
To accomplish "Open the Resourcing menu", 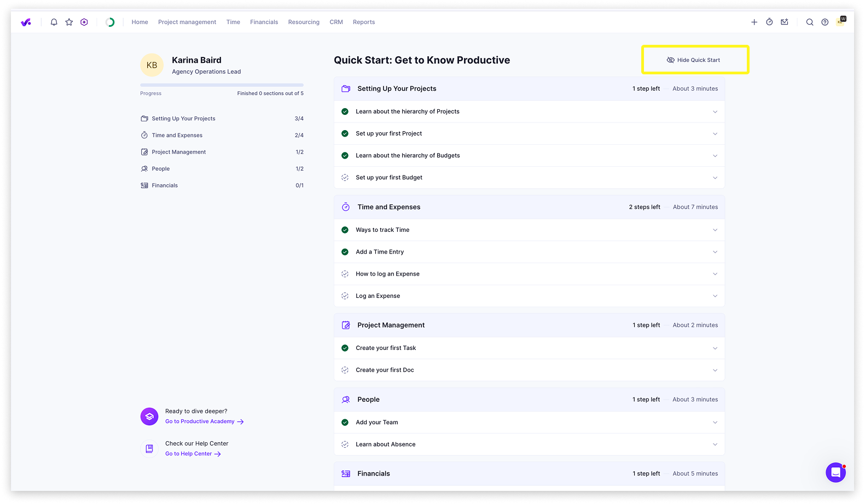I will click(304, 22).
